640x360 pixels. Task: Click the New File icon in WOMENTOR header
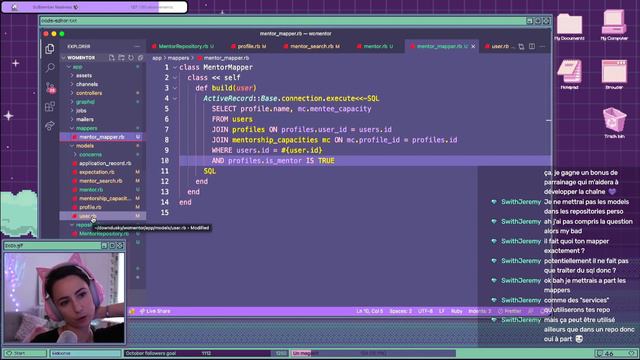point(111,58)
